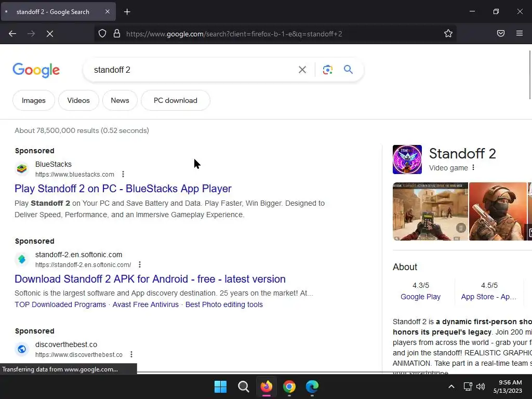
Task: Click inside the standoff 2 search field
Action: click(x=190, y=70)
